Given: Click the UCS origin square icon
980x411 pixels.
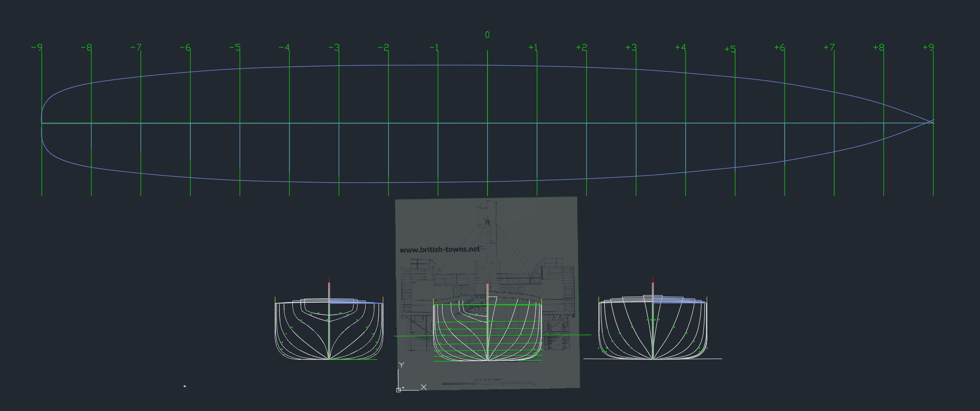Looking at the screenshot, I should 398,390.
